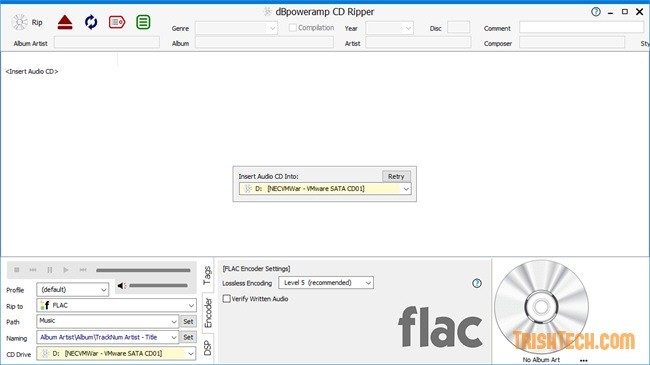650x365 pixels.
Task: Click the No Album Art disc image
Action: click(x=541, y=307)
